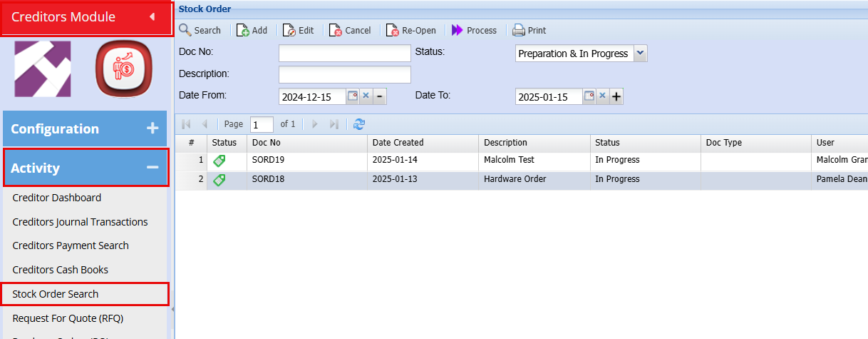Viewport: 868px width, 339px height.
Task: Click the Doc No input field
Action: click(x=344, y=54)
